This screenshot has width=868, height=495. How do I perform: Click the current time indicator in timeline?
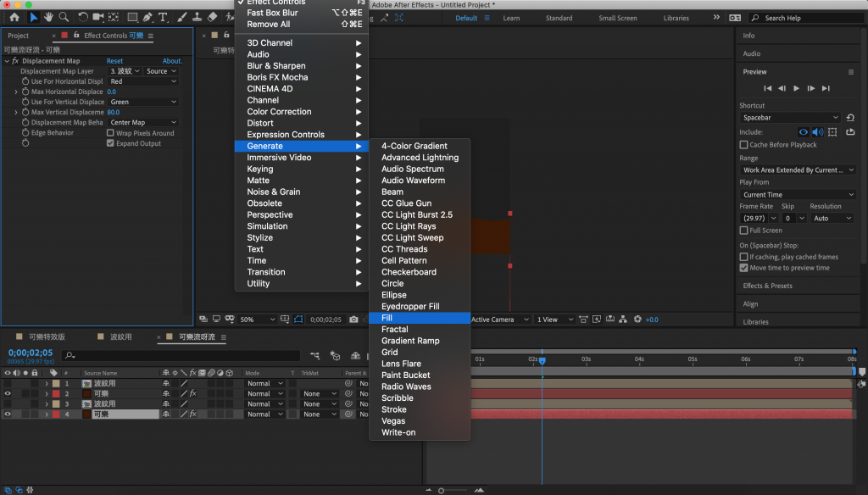[x=542, y=360]
